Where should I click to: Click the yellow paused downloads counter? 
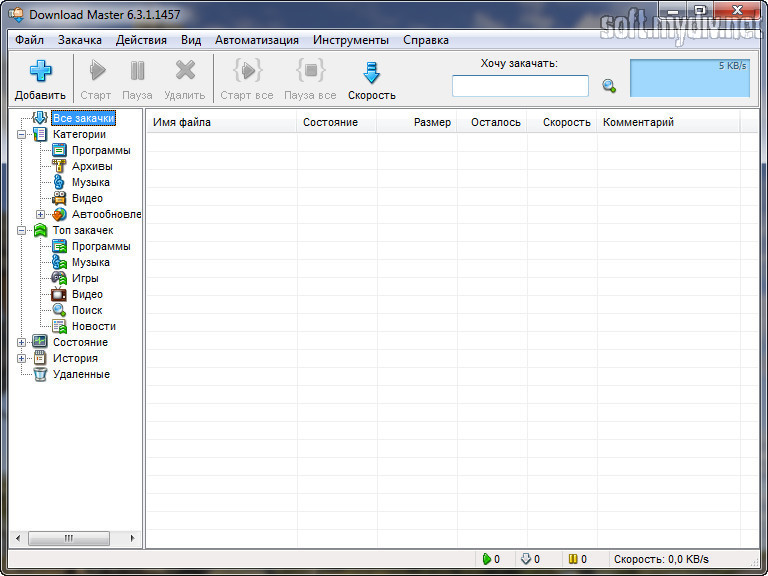point(577,559)
